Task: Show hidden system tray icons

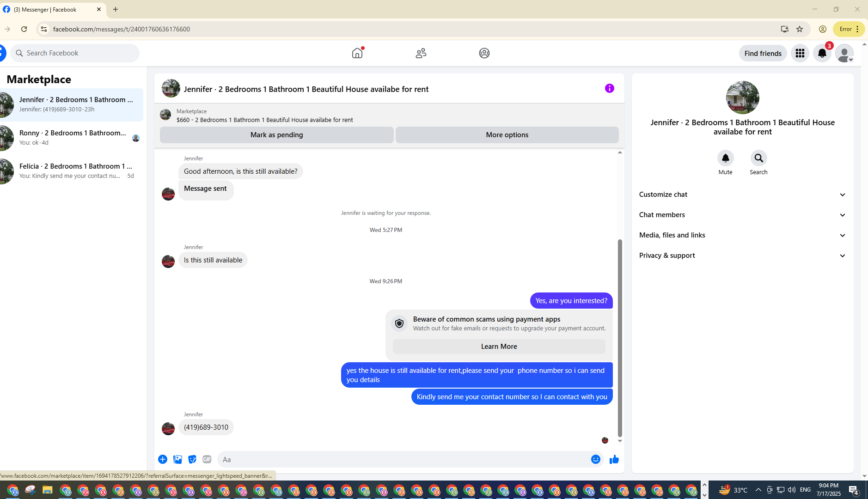Action: pos(758,490)
